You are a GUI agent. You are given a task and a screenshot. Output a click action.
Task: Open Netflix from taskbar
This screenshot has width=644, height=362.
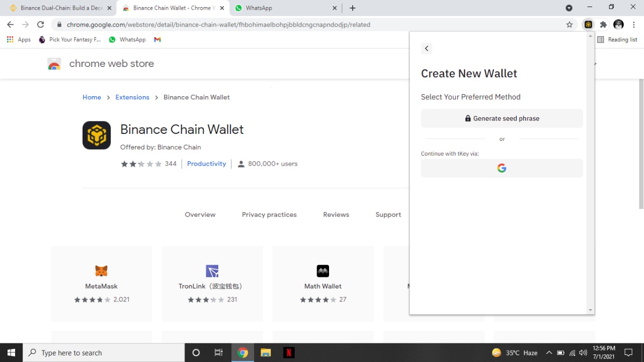tap(289, 352)
